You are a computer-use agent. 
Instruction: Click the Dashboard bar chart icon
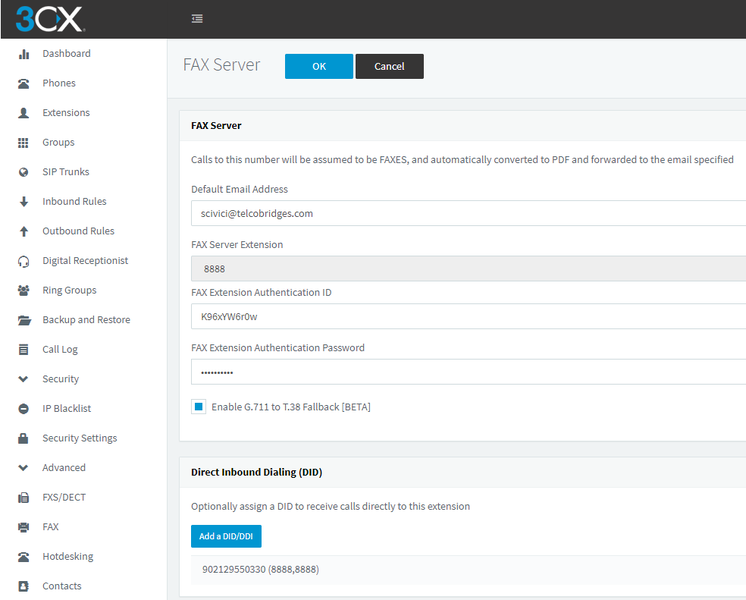point(23,54)
